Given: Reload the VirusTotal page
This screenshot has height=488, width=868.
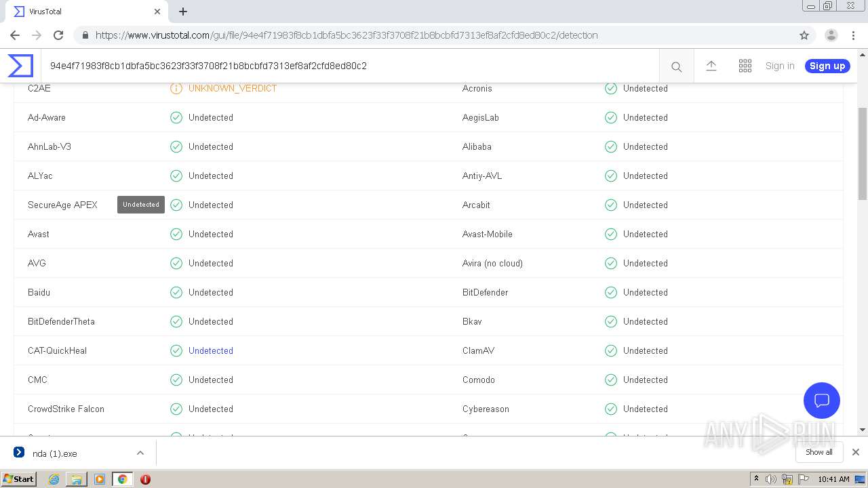Looking at the screenshot, I should 58,35.
